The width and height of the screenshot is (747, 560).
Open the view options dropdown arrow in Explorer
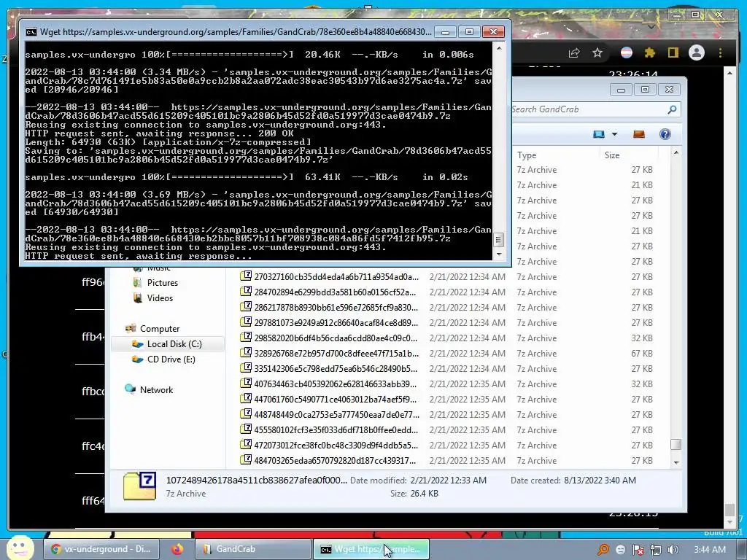pos(614,134)
